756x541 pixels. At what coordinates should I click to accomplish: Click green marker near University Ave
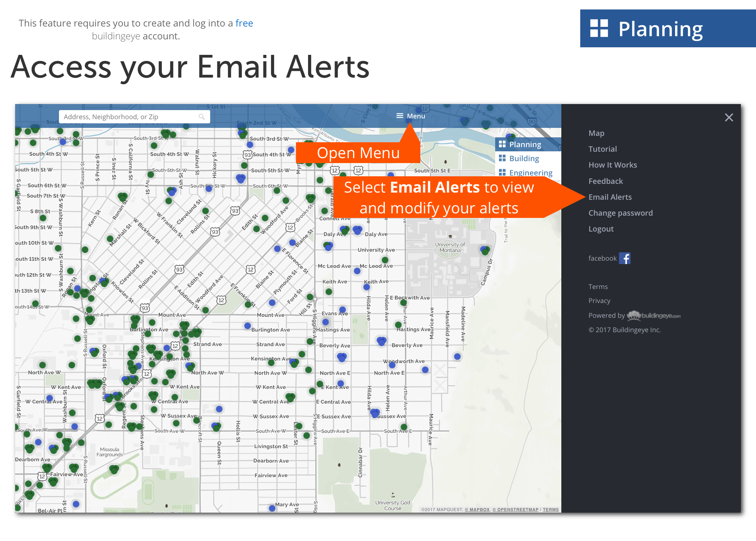pyautogui.click(x=385, y=260)
